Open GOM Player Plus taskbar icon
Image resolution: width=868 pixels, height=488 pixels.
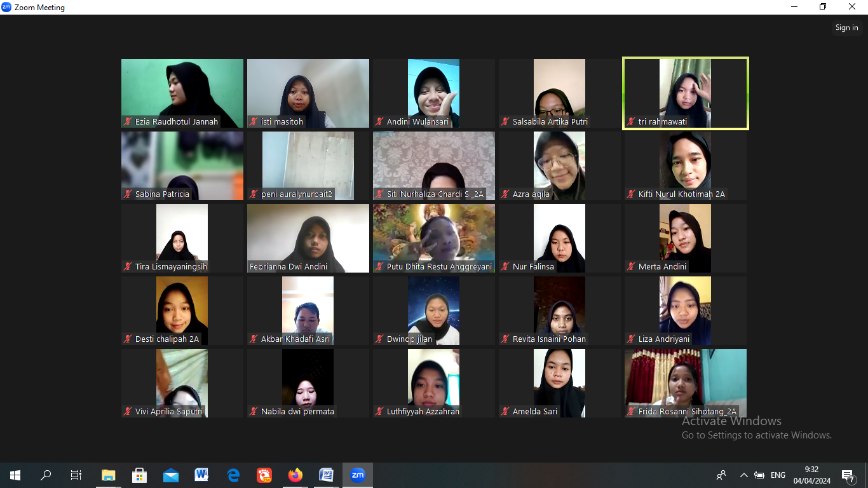[x=264, y=475]
